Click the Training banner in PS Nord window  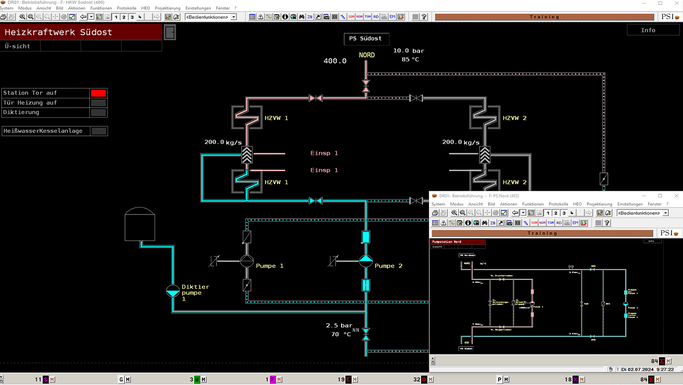point(542,233)
